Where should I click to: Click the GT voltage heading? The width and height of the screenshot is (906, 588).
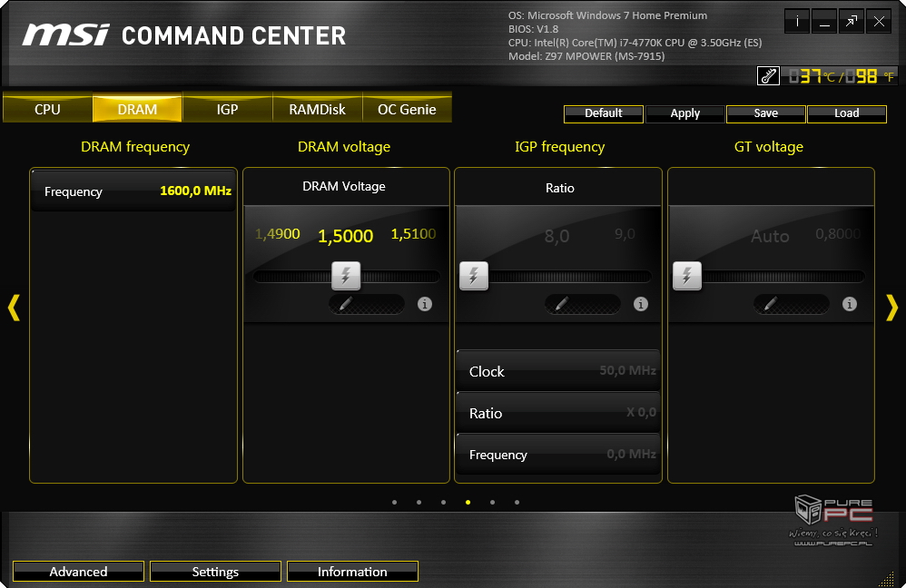(x=769, y=147)
